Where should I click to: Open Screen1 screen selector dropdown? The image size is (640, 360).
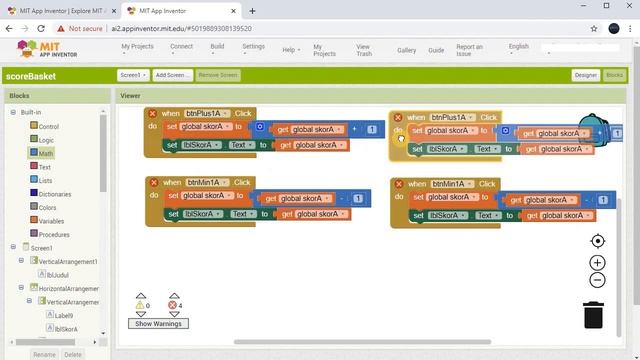[x=133, y=75]
